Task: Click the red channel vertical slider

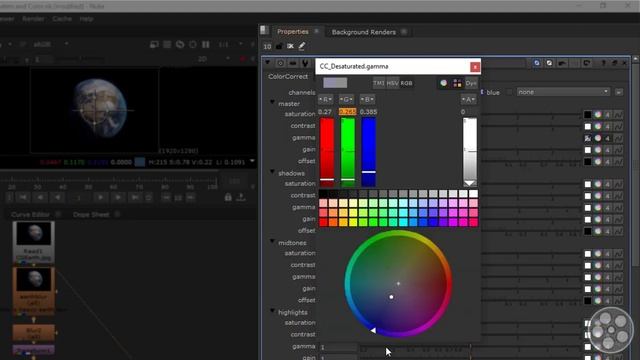Action: point(327,152)
